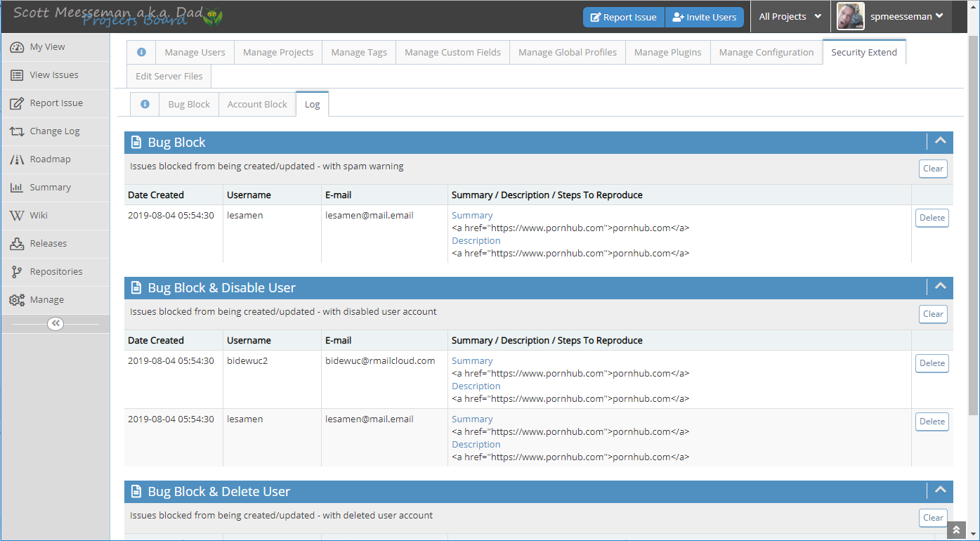
Task: Clear the Bug Block & Delete User log
Action: pos(933,518)
